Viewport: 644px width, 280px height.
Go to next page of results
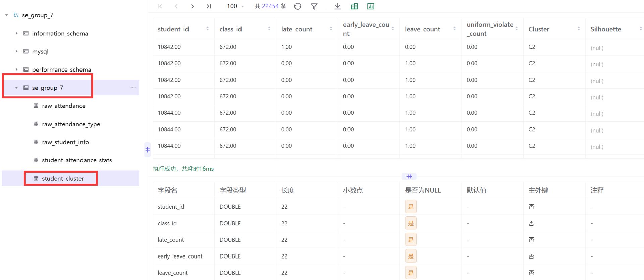coord(192,6)
